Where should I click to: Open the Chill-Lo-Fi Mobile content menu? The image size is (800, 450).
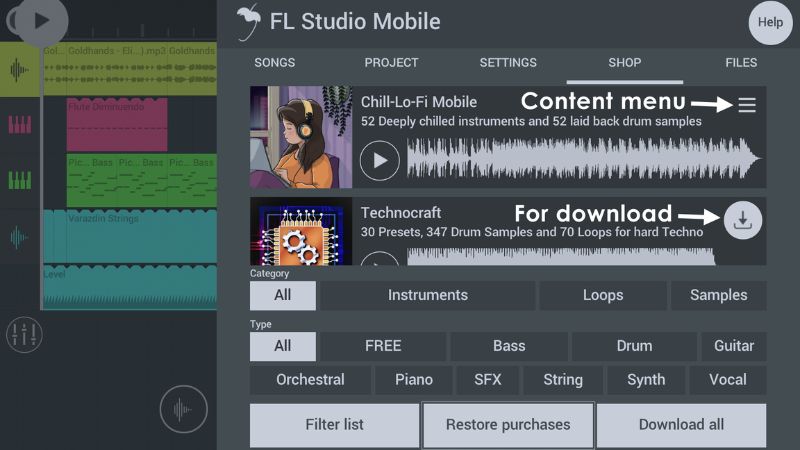tap(747, 105)
